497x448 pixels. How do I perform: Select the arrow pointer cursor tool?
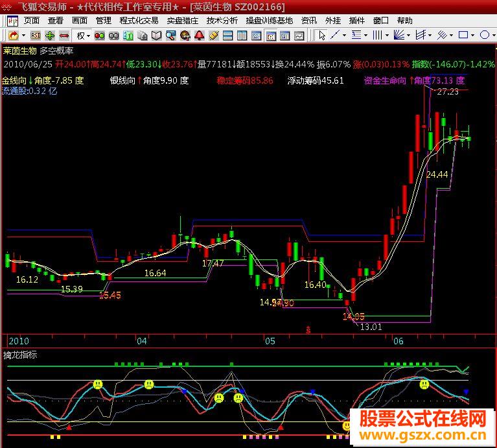322,35
